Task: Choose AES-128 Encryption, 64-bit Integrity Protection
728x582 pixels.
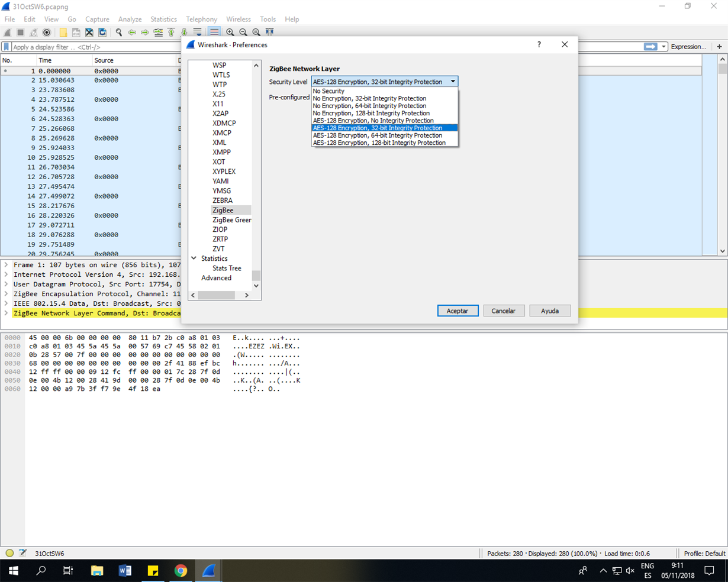Action: click(385, 135)
